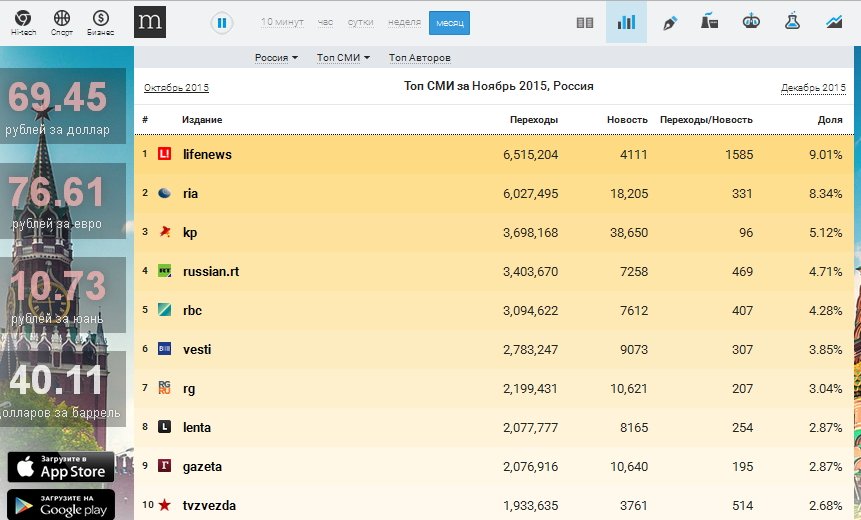Click the Переходы column header

tap(534, 120)
